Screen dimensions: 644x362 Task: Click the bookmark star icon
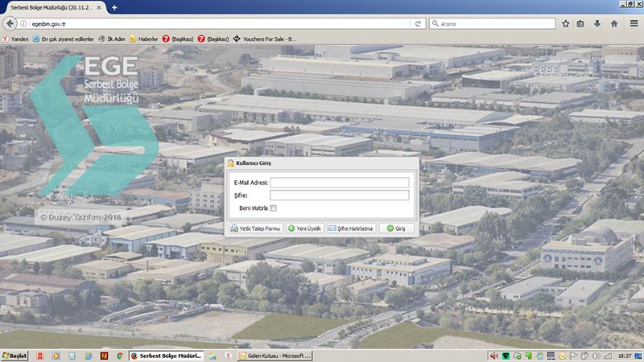(565, 23)
